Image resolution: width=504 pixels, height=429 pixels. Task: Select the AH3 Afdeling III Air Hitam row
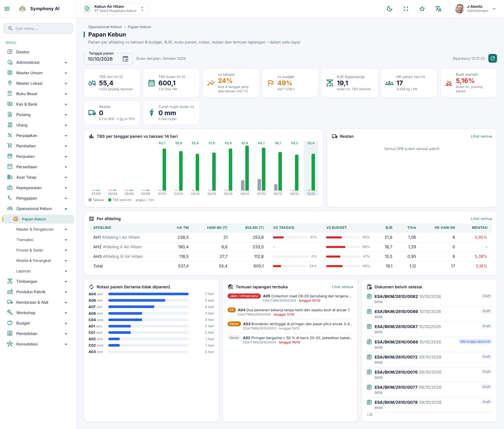click(x=290, y=256)
